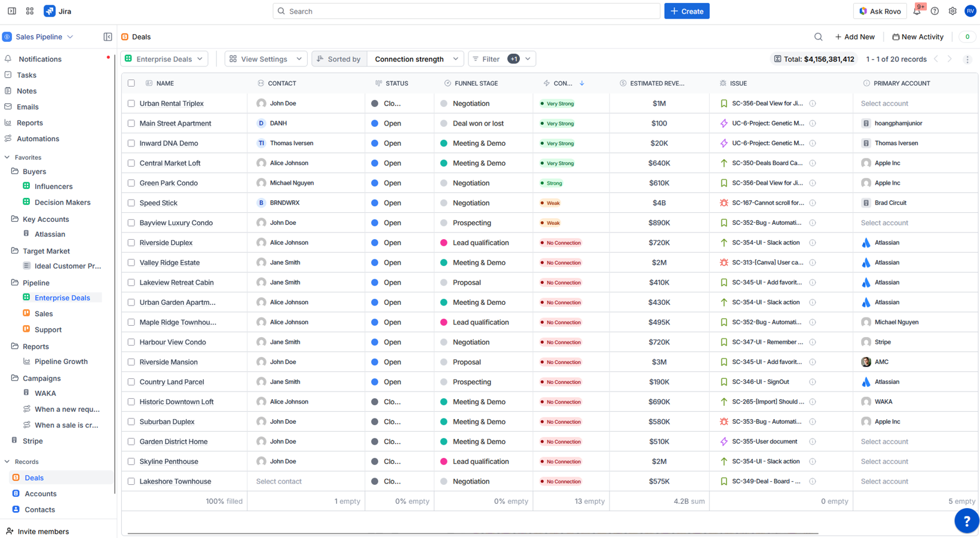Expand the Connection strength sort dropdown
Viewport: 980px width, 538px height.
click(x=416, y=59)
